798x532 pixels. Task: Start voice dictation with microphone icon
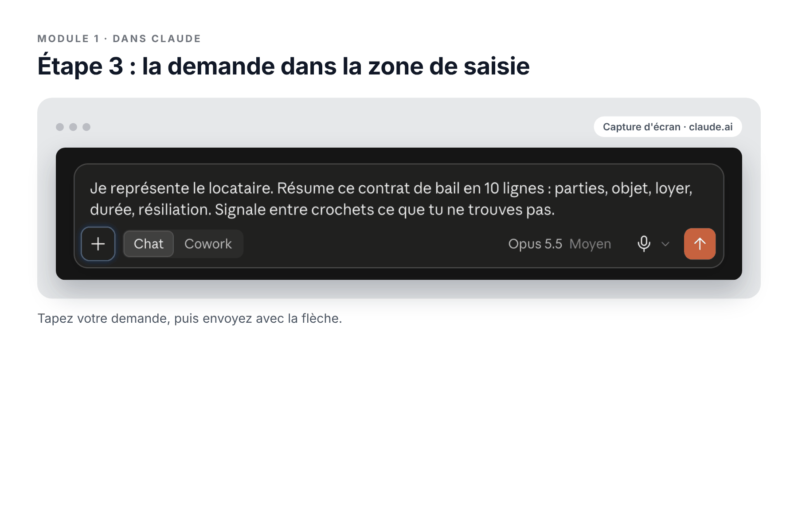pyautogui.click(x=644, y=244)
